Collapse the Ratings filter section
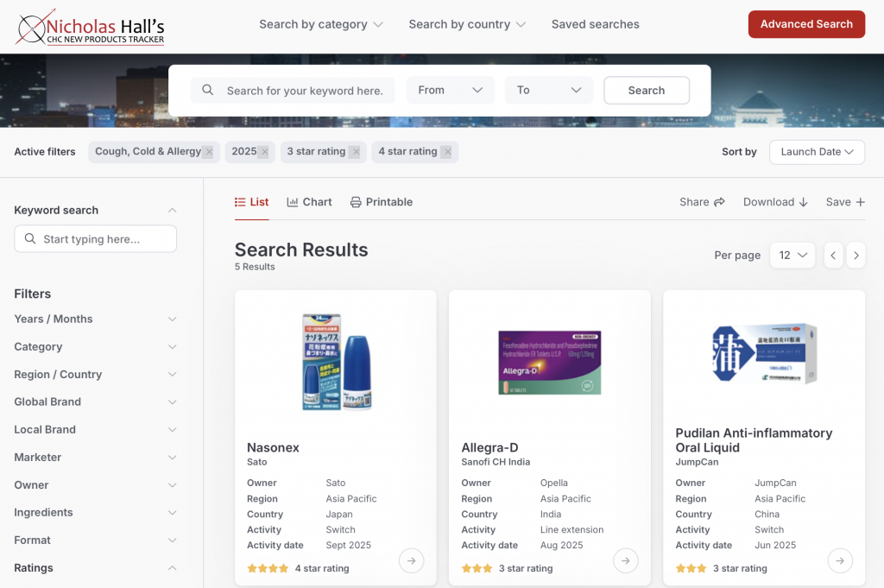Viewport: 884px width, 588px height. click(172, 568)
